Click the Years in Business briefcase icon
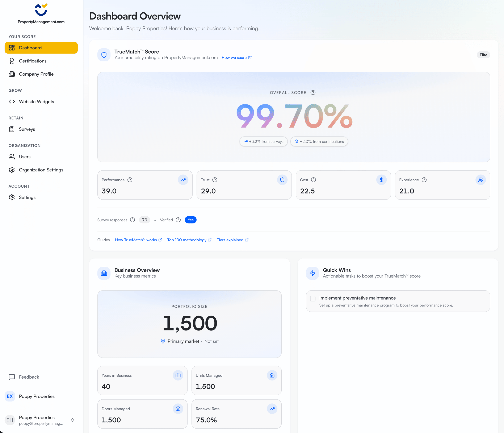504x433 pixels. click(178, 375)
